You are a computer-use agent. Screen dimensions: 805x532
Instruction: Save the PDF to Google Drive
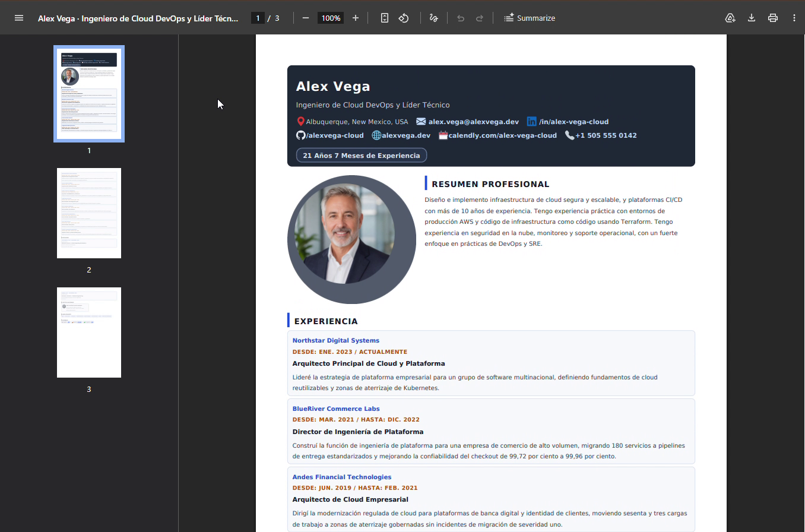point(730,18)
